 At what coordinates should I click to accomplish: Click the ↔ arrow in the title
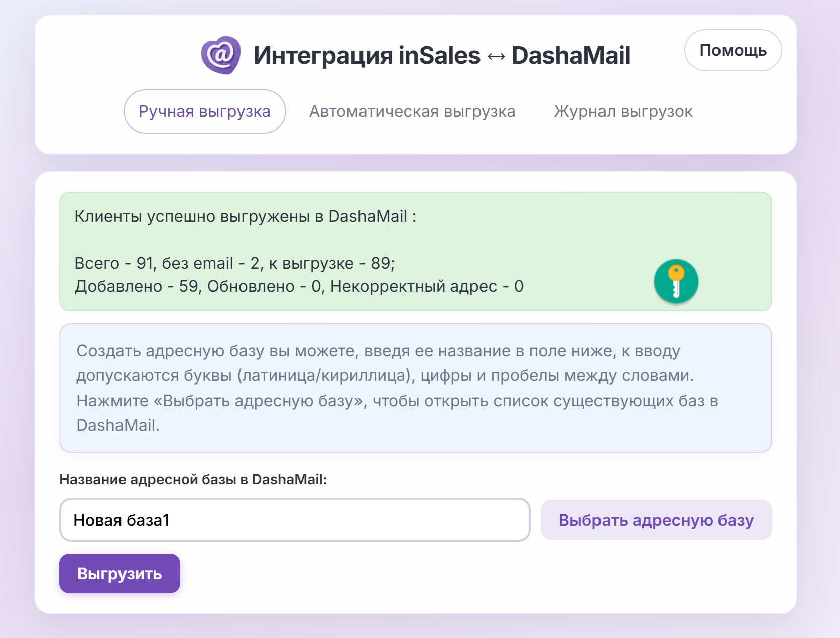click(x=496, y=57)
